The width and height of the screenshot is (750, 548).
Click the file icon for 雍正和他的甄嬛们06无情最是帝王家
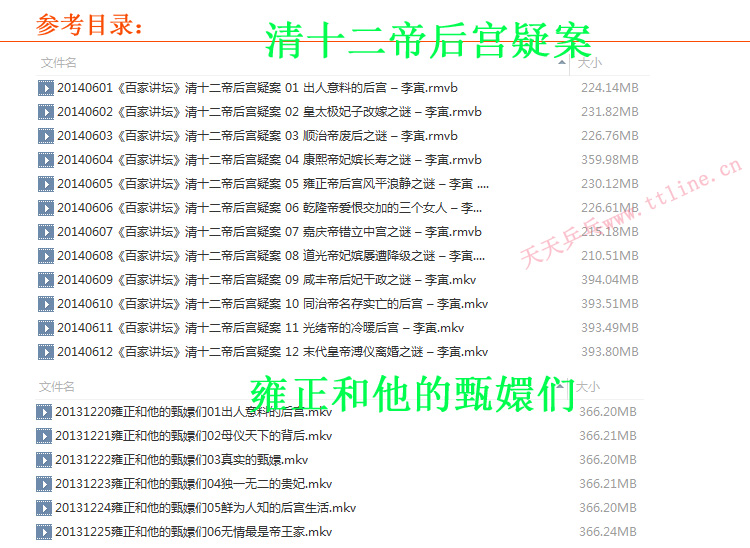click(43, 532)
